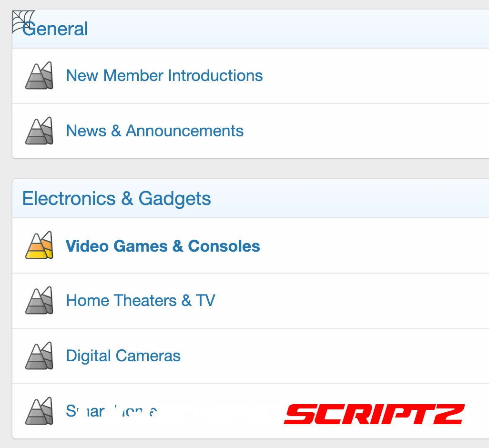Visit the Home Theaters & TV forum
Image resolution: width=489 pixels, height=448 pixels.
click(x=140, y=301)
